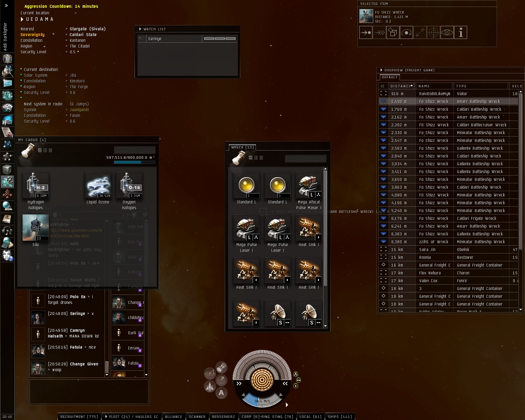Open the Jukebox headphones sidebar icon
The image size is (525, 420).
coord(7,231)
